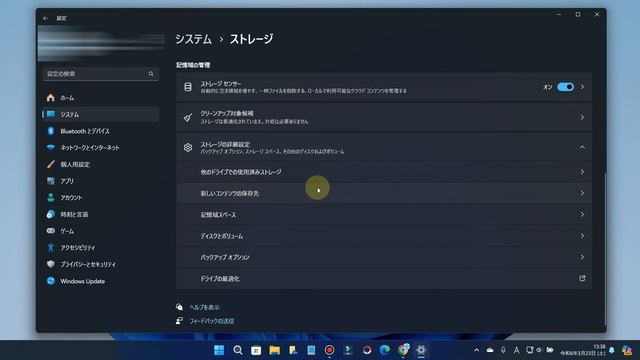Open 新しいコンテンツの保存先
This screenshot has height=360, width=640.
pos(384,193)
